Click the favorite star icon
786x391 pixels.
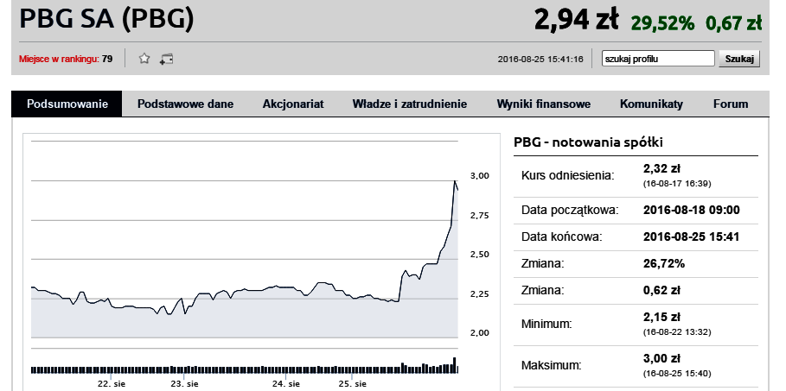pyautogui.click(x=144, y=59)
